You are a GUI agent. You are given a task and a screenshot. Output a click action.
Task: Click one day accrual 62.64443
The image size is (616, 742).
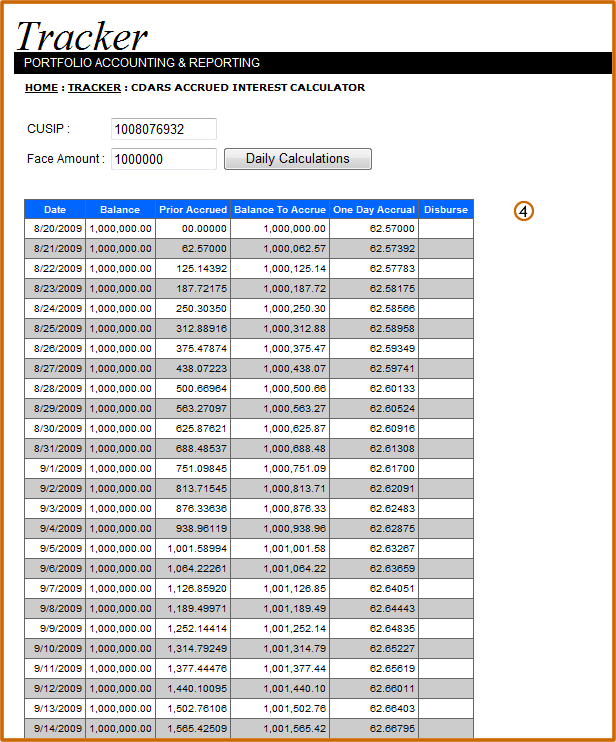pos(374,609)
